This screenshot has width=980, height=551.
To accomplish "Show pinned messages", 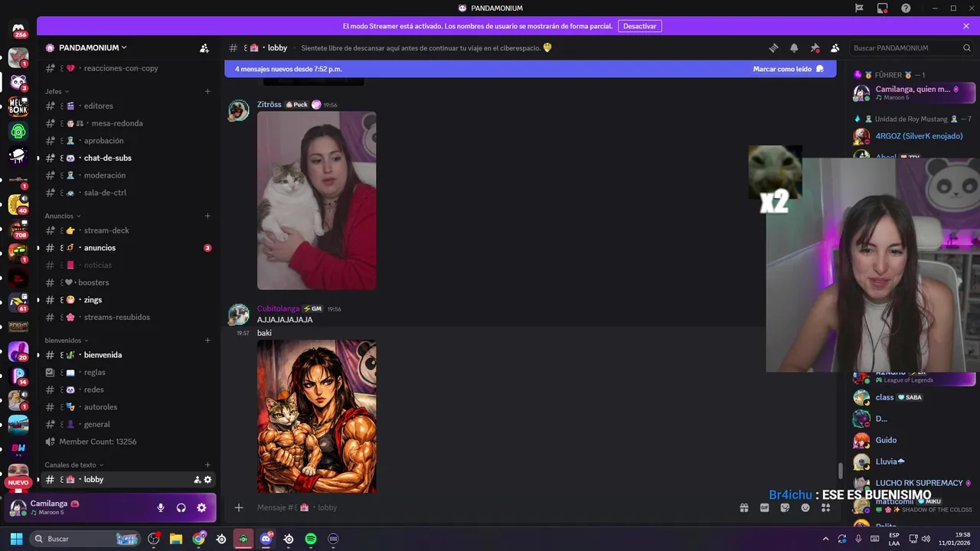I will [x=815, y=47].
